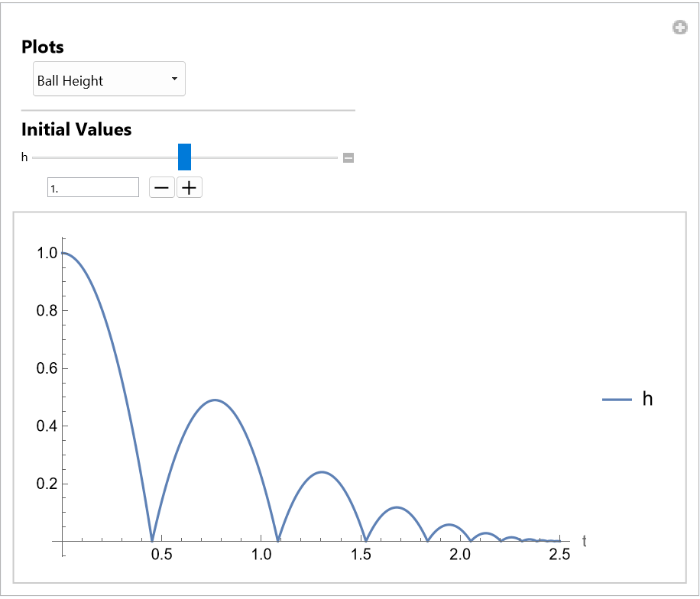The width and height of the screenshot is (700, 599).
Task: Click the t axis label
Action: (585, 541)
